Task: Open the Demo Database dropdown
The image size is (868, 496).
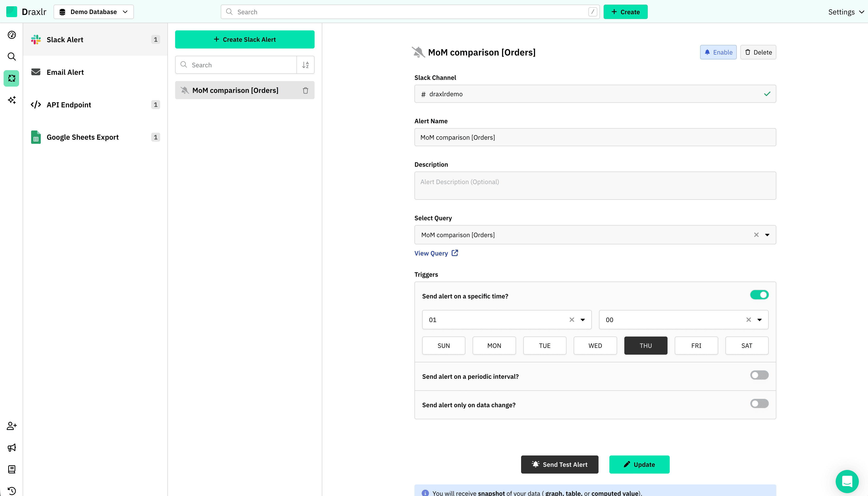Action: point(94,12)
